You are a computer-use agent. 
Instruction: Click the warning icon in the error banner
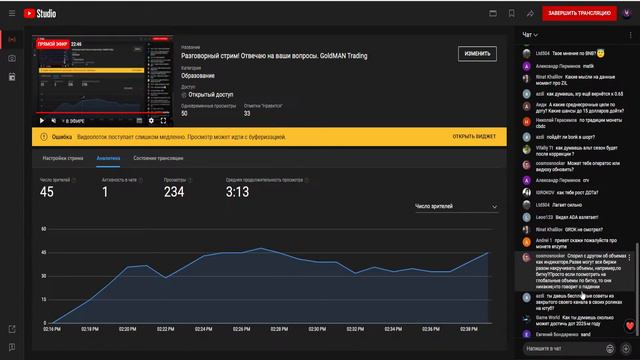pos(44,137)
